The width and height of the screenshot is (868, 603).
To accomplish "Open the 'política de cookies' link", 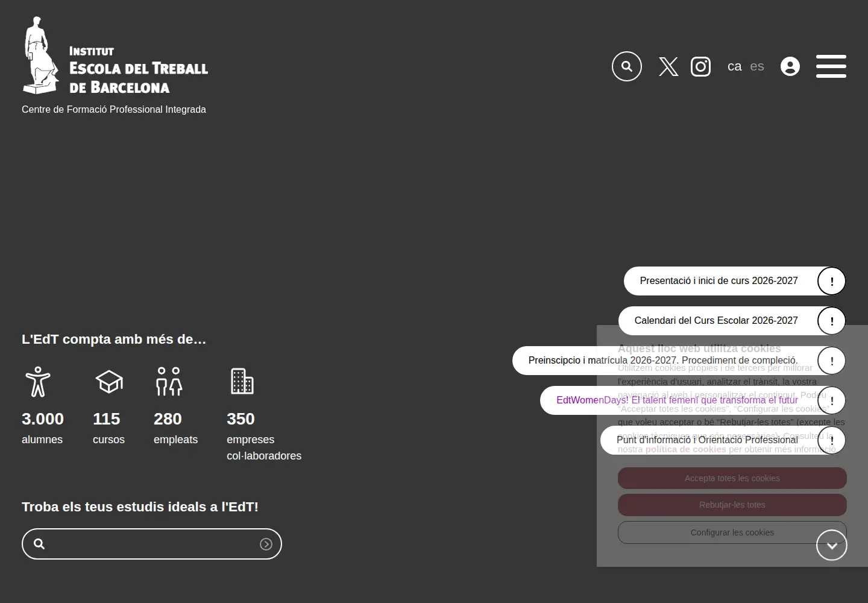I will pos(686,449).
